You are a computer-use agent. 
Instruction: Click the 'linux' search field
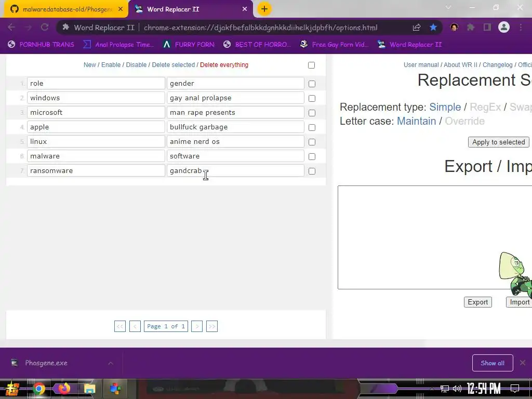pos(96,141)
